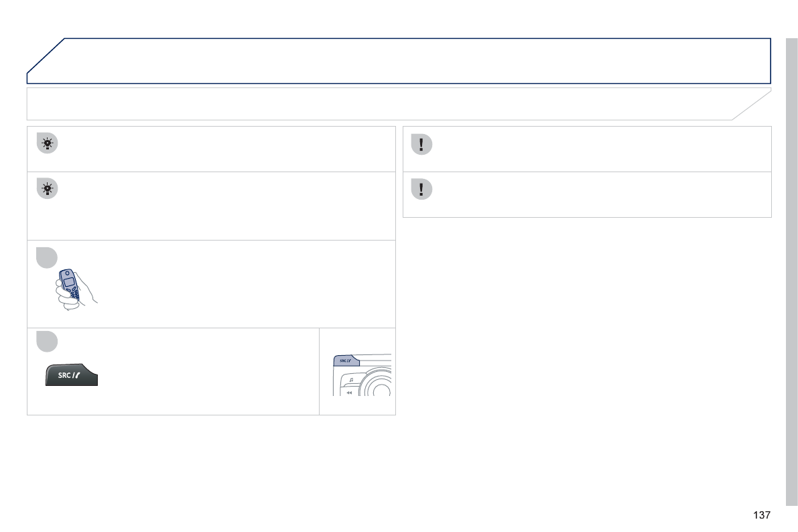Click the gray step circle above SRC button
Image resolution: width=798 pixels, height=532 pixels.
coord(47,340)
